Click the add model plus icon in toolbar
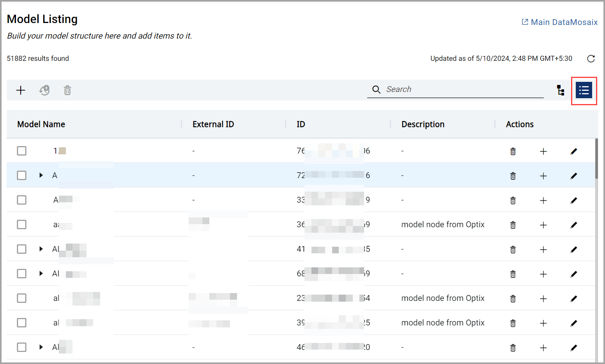Image resolution: width=605 pixels, height=364 pixels. coord(21,90)
